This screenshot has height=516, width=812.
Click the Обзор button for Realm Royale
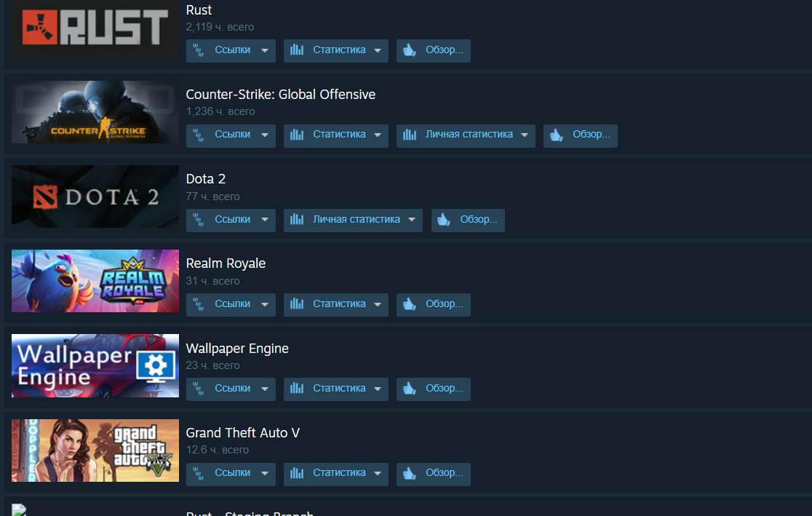(x=434, y=304)
